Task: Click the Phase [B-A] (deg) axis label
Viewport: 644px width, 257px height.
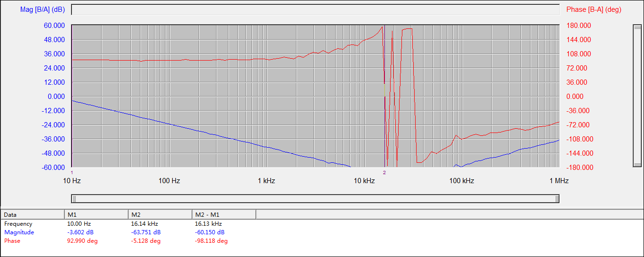Action: point(594,9)
